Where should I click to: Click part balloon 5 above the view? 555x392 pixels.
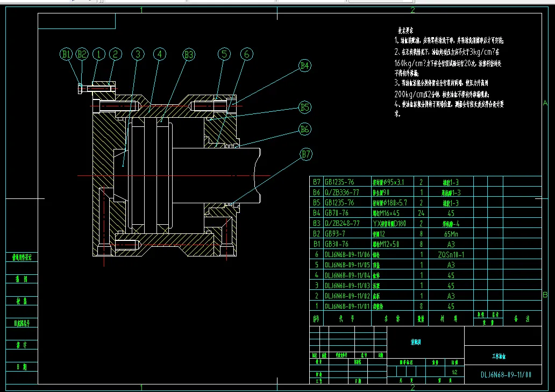point(224,54)
